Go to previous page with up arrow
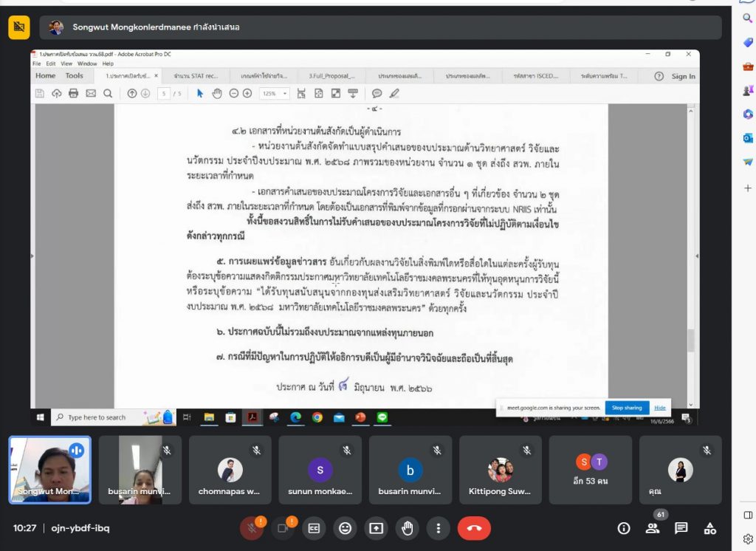The image size is (756, 551). [x=131, y=94]
